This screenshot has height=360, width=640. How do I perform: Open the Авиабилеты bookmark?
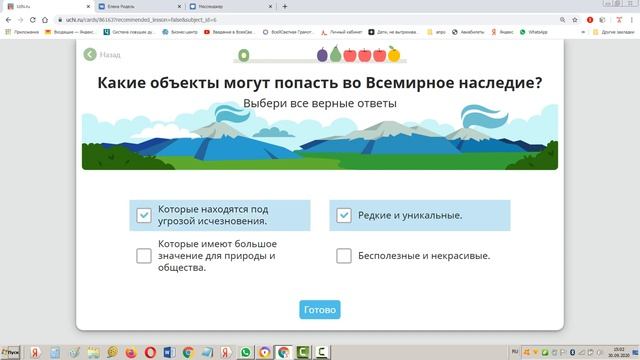(468, 32)
